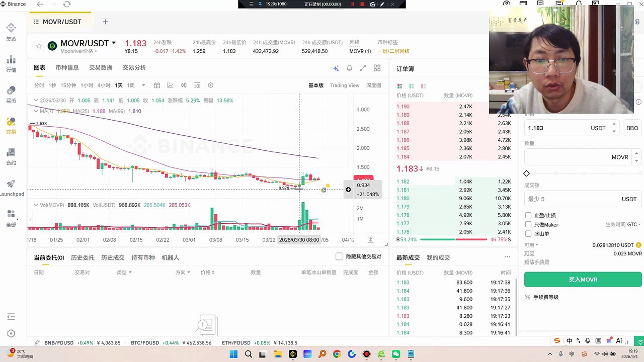This screenshot has height=362, width=644.
Task: Switch to the 交易分析 tab
Action: (134, 68)
